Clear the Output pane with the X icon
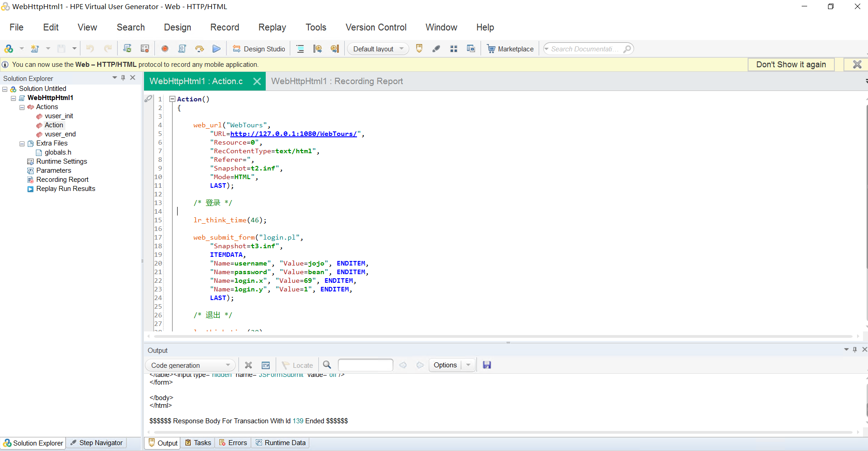 (248, 365)
